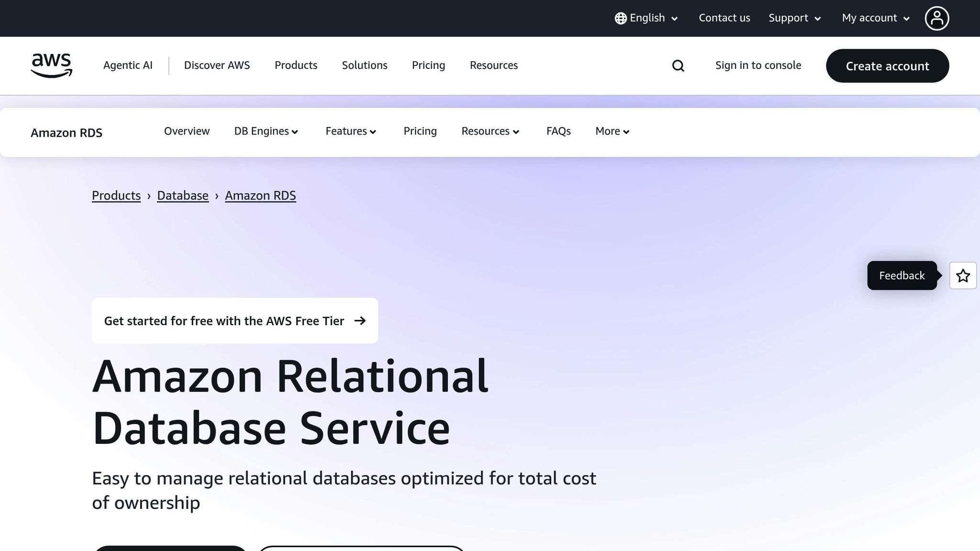Expand the Features dropdown

click(x=351, y=131)
